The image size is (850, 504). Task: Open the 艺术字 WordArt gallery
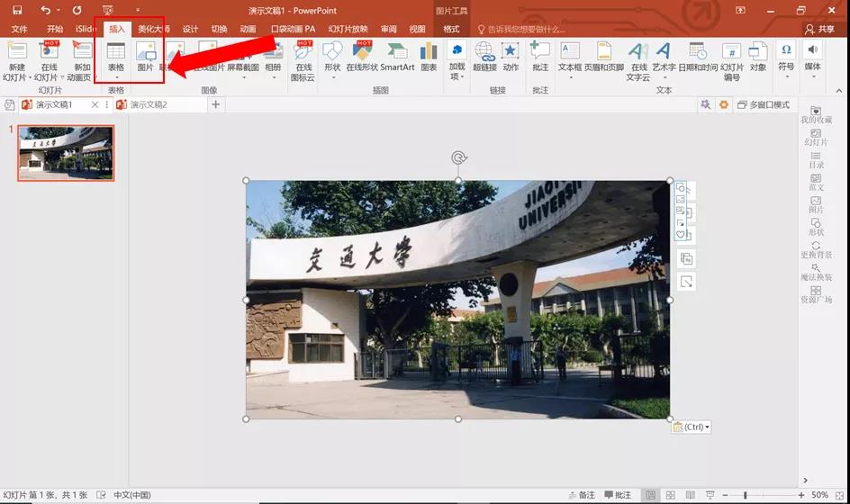(x=664, y=60)
